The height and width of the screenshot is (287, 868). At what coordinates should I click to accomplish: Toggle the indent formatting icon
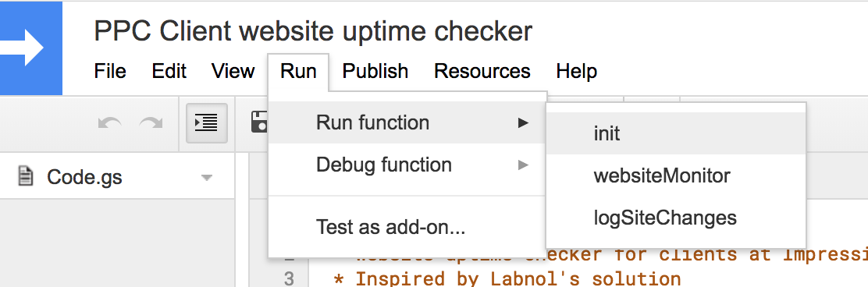[x=207, y=122]
